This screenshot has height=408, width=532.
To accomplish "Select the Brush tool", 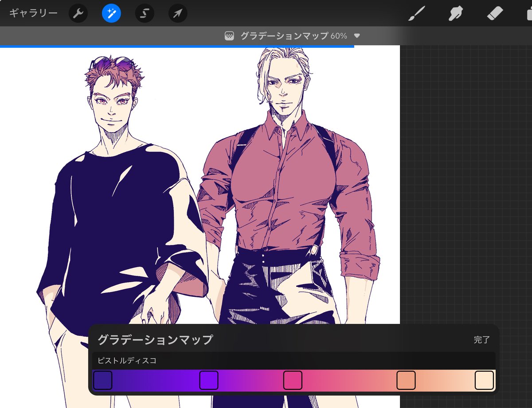I will point(416,13).
